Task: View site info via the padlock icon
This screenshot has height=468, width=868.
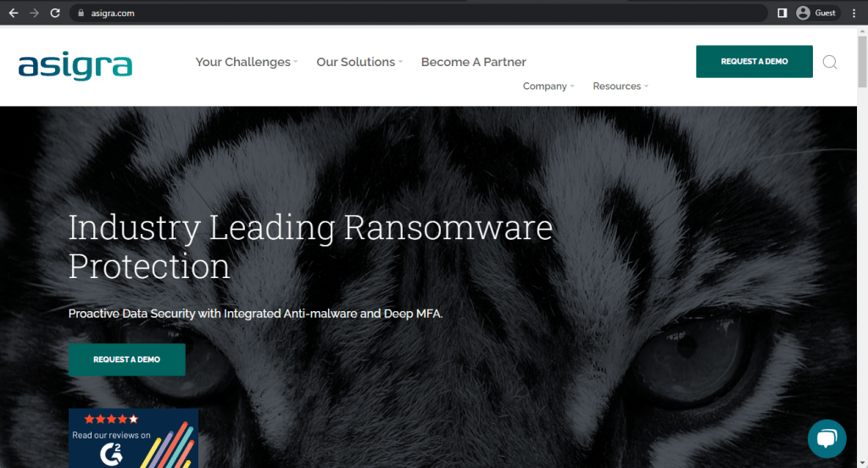Action: [x=81, y=13]
